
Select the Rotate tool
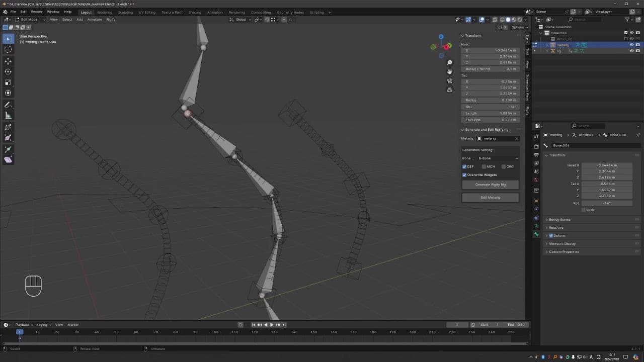(8, 71)
